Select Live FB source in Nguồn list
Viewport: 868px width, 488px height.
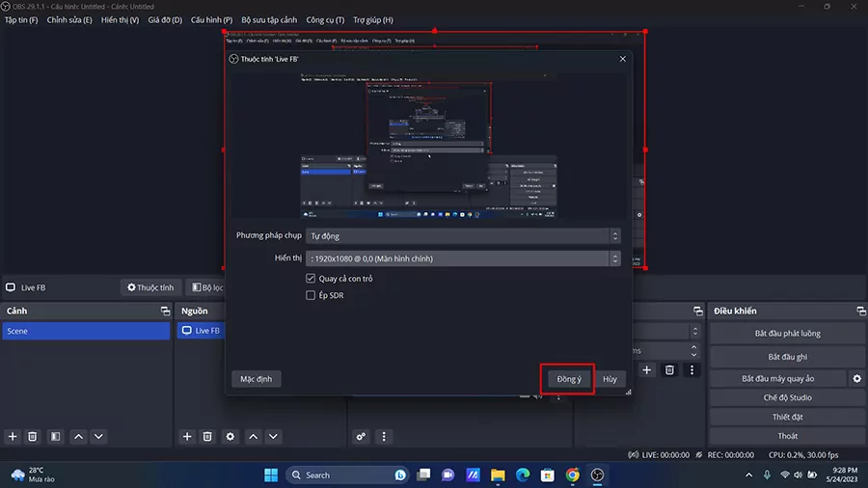coord(202,331)
